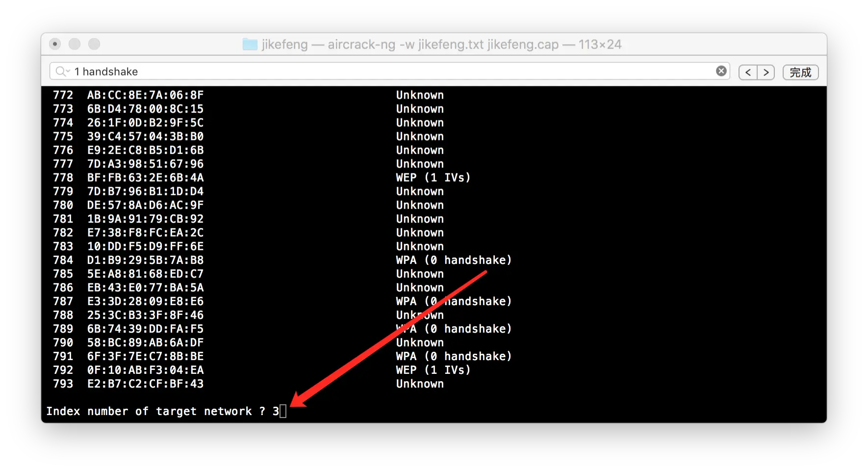Click MAC address 6B:D4:78:00:8C:15
This screenshot has height=472, width=868.
click(x=145, y=109)
